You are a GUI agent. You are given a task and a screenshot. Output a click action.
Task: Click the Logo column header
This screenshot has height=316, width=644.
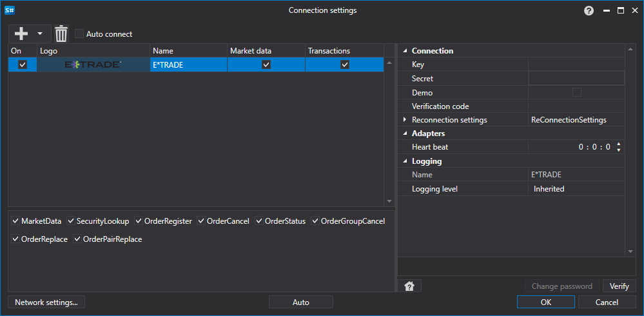(x=93, y=51)
